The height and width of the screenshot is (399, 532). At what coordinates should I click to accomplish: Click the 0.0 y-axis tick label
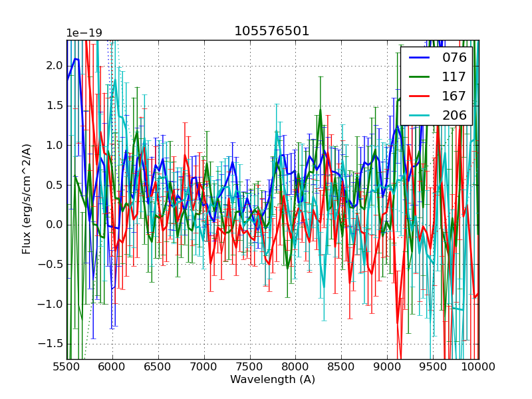[x=54, y=225]
